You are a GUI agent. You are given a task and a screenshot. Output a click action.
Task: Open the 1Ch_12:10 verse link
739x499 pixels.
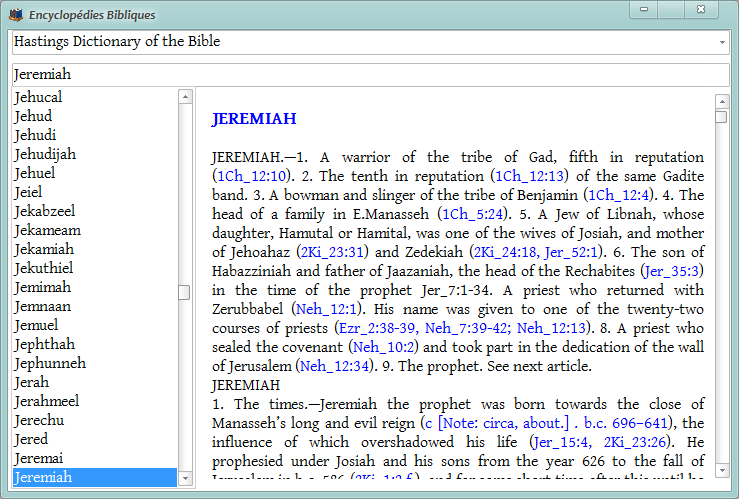(x=251, y=176)
